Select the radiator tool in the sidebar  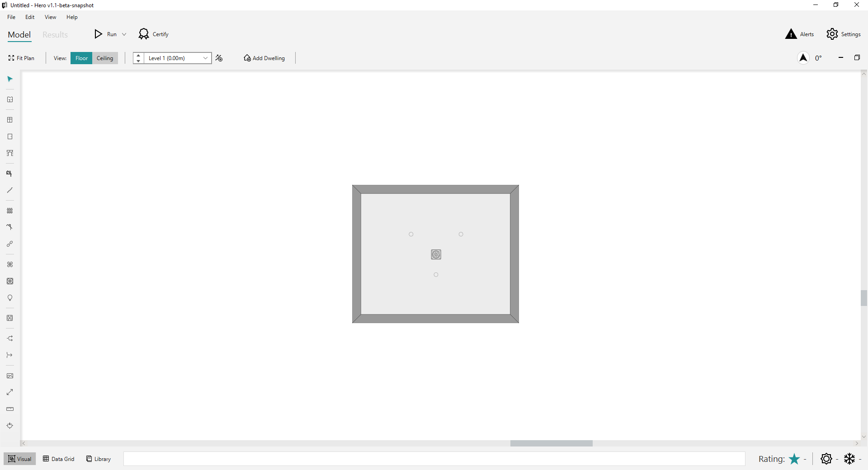pos(9,211)
